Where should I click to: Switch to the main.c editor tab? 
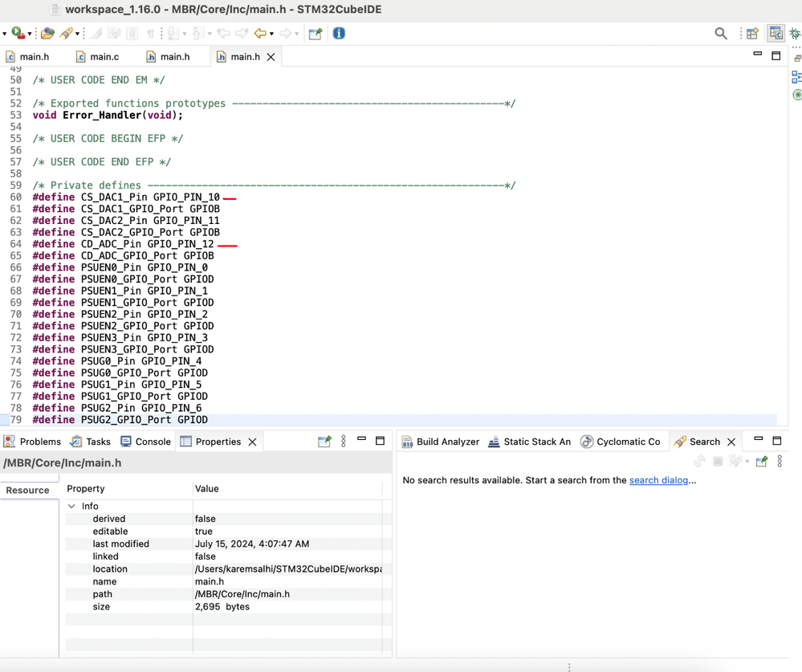tap(104, 57)
